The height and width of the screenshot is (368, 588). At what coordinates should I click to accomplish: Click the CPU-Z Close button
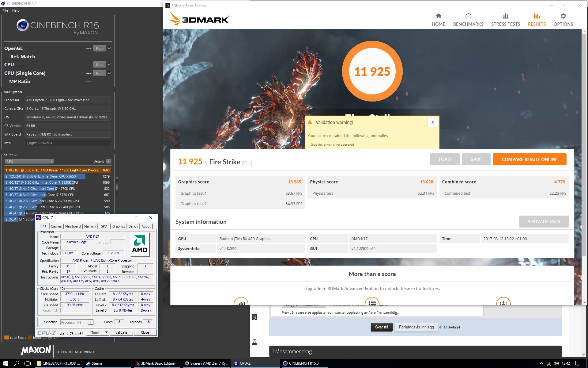click(x=145, y=332)
